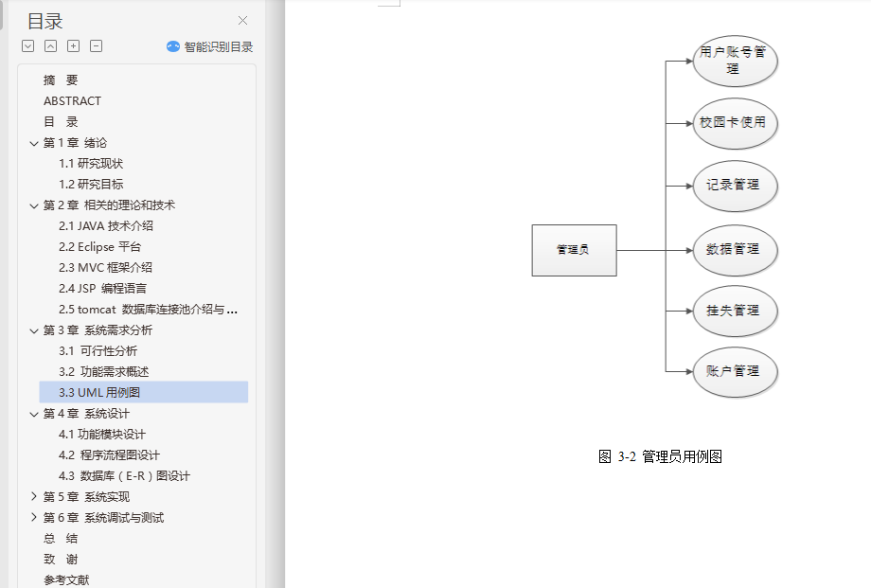The width and height of the screenshot is (871, 588).
Task: Click the collapse-all up-arrow icon in outline toolbar
Action: tap(50, 46)
